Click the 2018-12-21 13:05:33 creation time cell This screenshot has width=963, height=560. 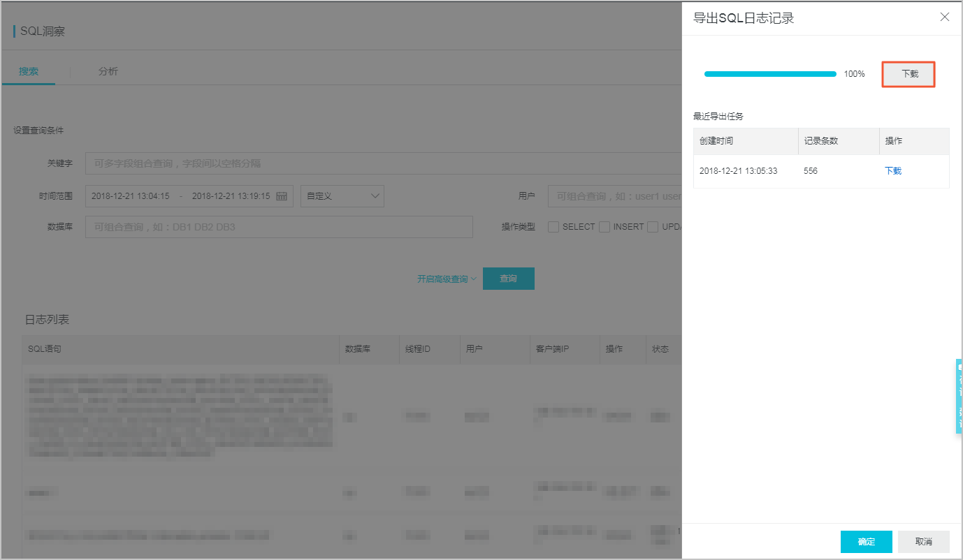(739, 171)
